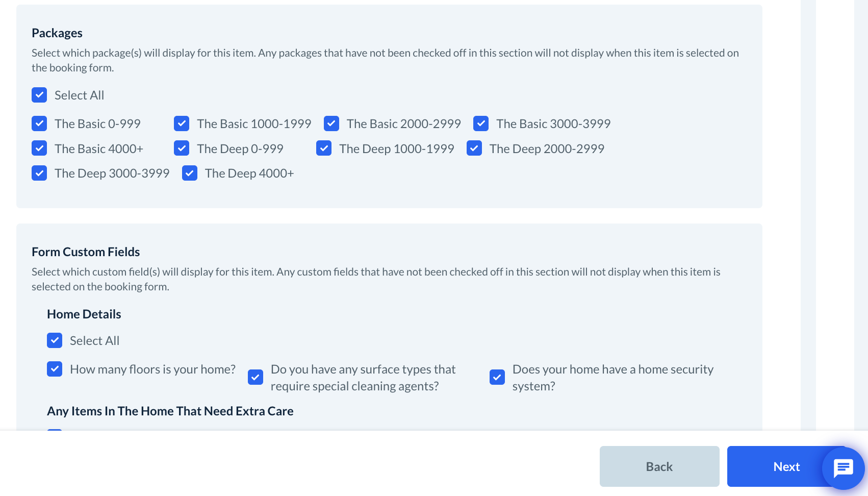Click the Form Custom Fields heading
The image size is (868, 496).
point(86,252)
